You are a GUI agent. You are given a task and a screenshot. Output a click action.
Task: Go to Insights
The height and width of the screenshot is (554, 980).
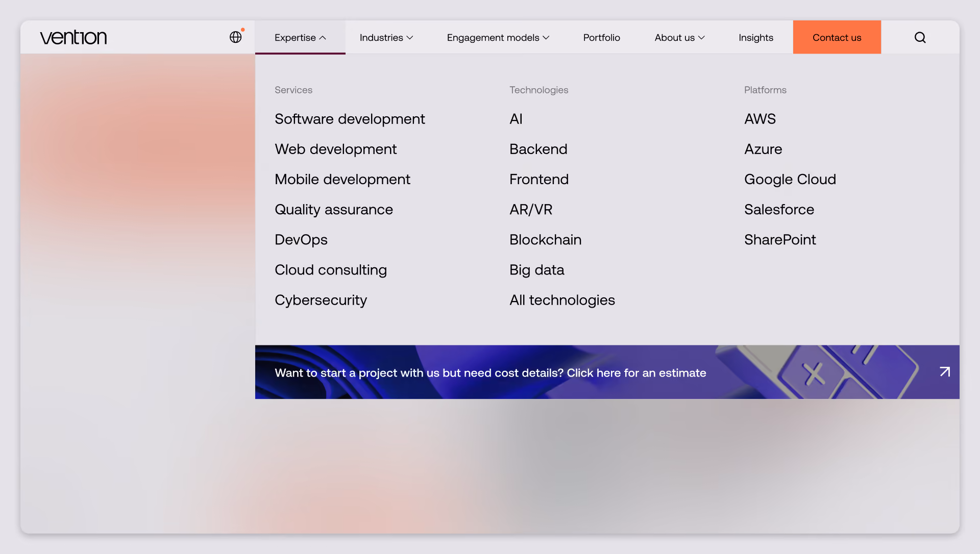point(755,37)
